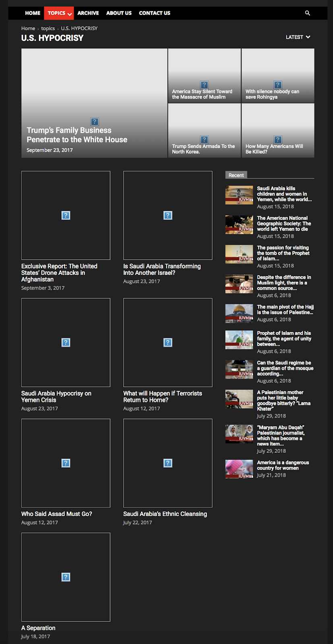Click 'July 18, 2017' date text
This screenshot has height=644, width=333.
35,636
